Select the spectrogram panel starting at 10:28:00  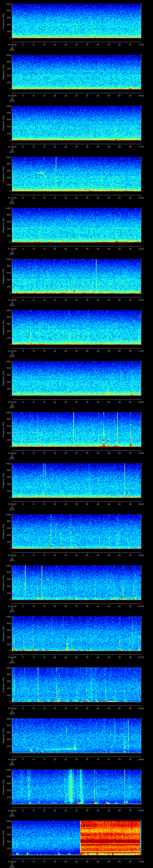[x=76, y=736]
